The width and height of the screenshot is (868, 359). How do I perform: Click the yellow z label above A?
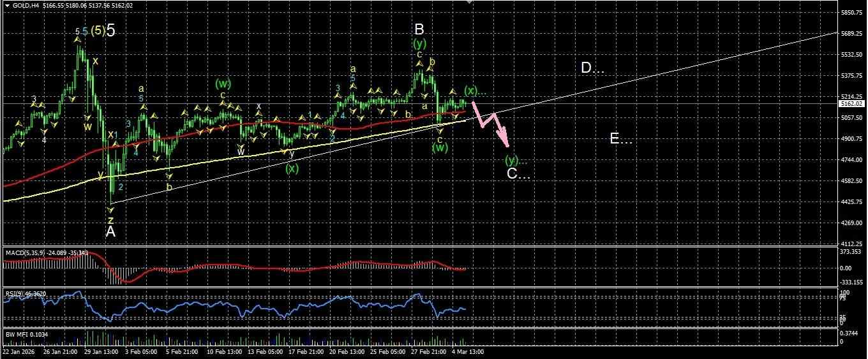110,219
